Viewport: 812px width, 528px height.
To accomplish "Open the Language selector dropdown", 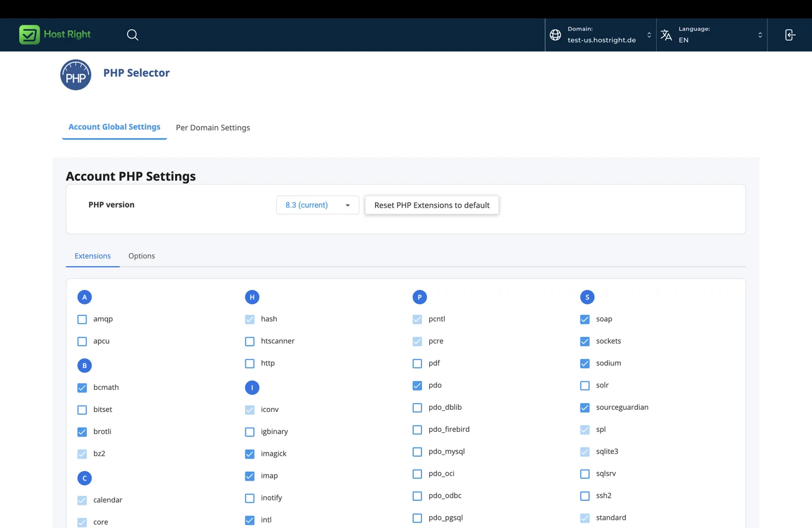I will [x=712, y=35].
